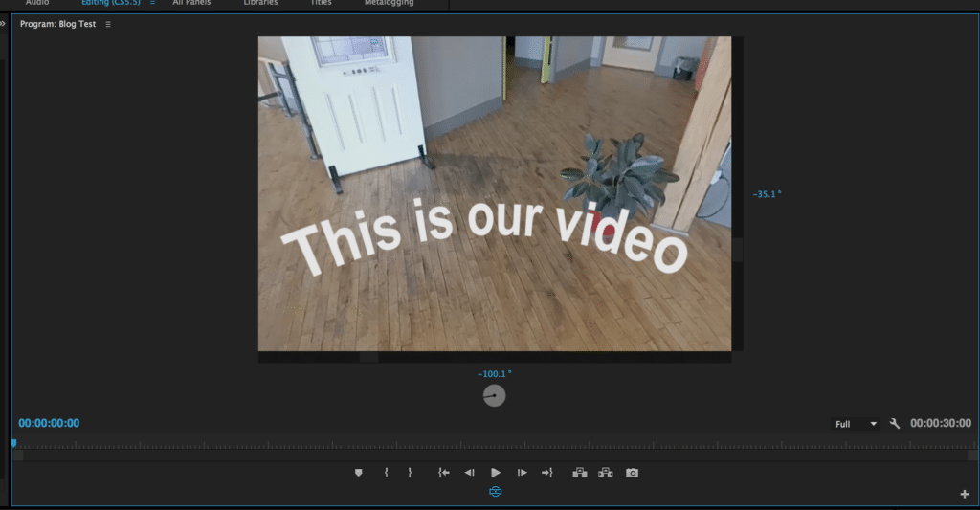The width and height of the screenshot is (980, 510).
Task: Step back one frame
Action: tap(469, 473)
